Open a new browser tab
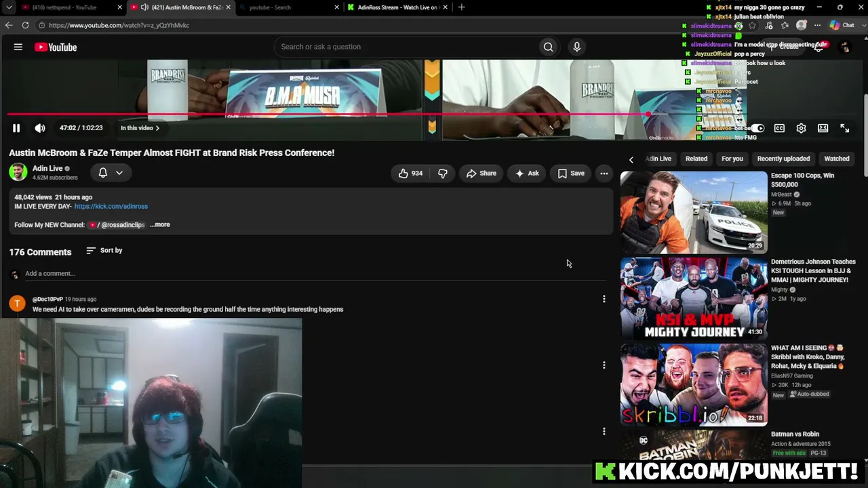Image resolution: width=868 pixels, height=488 pixels. 462,7
